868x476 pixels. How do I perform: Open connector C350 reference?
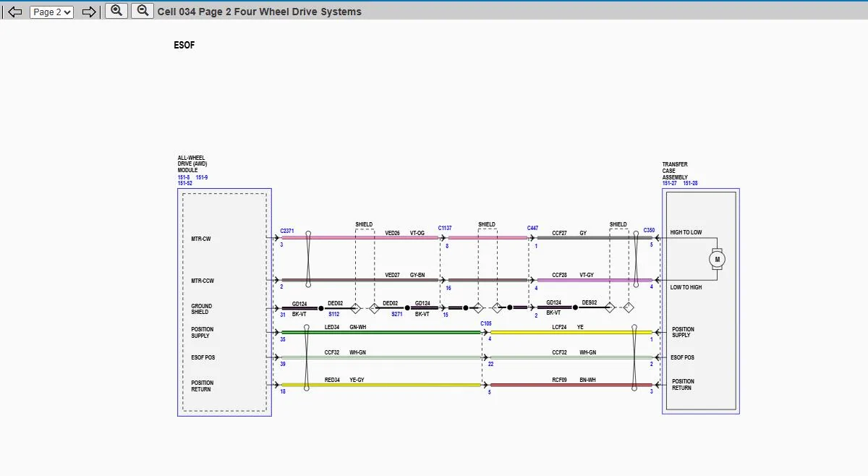(649, 231)
